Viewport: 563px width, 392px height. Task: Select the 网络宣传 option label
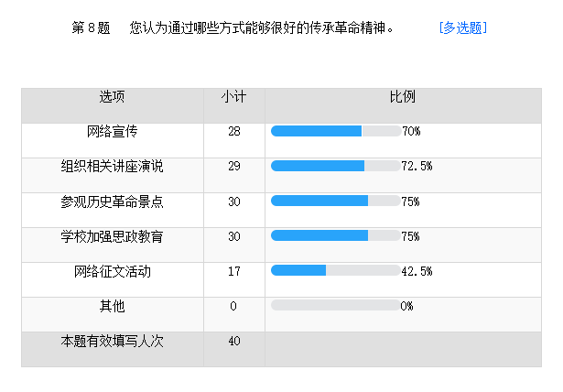[x=113, y=131]
